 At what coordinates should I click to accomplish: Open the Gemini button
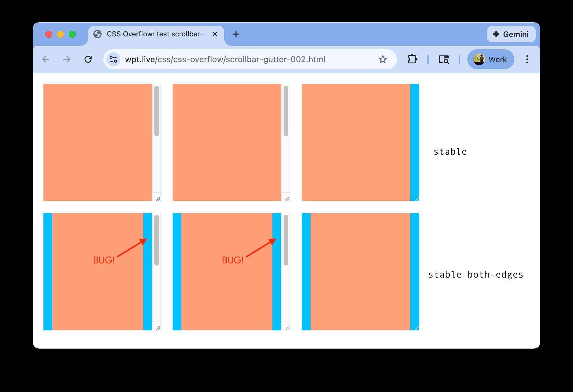click(511, 34)
